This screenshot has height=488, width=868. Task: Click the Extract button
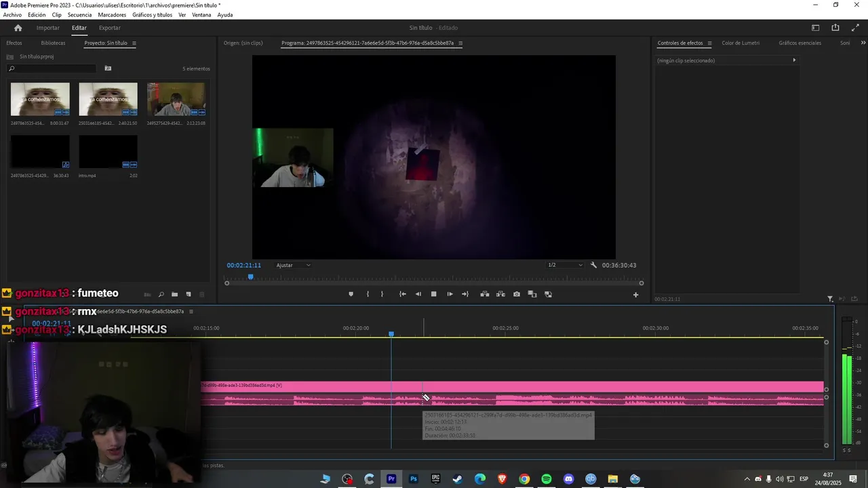tap(500, 294)
